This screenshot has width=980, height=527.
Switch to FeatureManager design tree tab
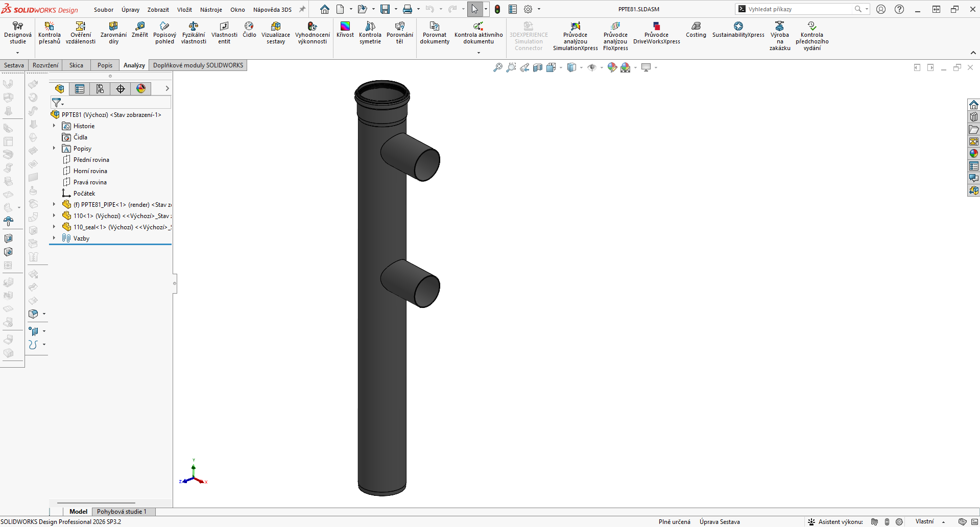tap(60, 89)
